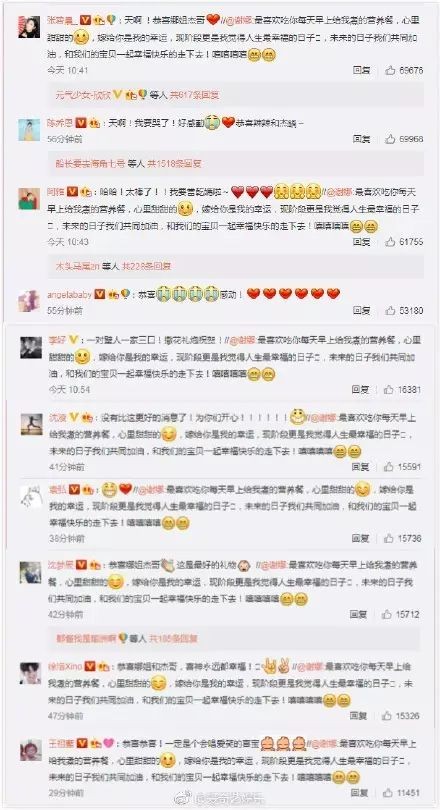Viewport: 440px width, 810px height.
Task: Like the comment with 16381 likes
Action: point(389,390)
